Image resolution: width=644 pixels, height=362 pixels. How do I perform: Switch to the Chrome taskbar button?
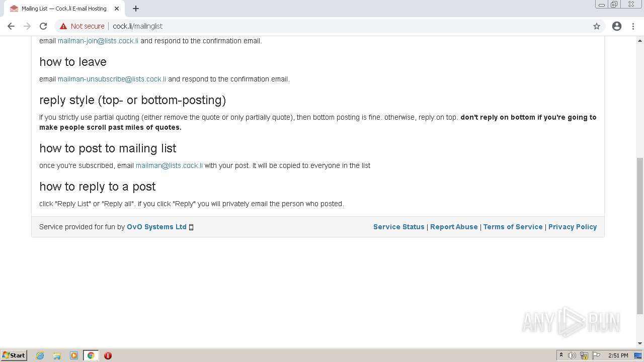[x=91, y=355]
